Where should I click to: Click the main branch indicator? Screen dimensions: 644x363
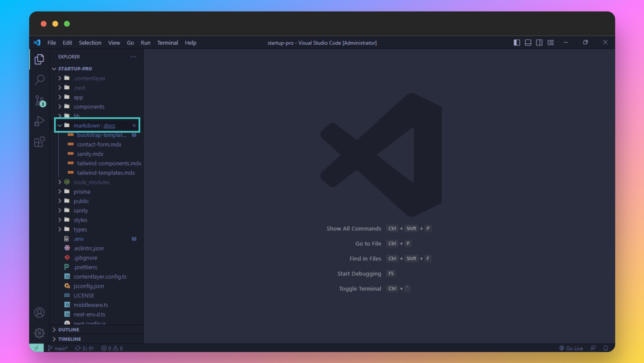click(x=58, y=348)
